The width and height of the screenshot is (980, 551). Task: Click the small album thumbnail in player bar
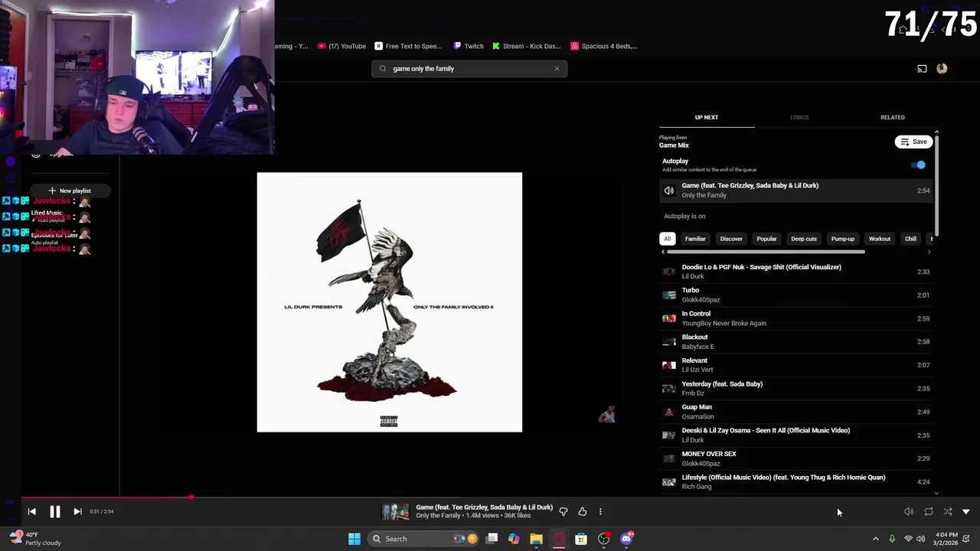[395, 511]
